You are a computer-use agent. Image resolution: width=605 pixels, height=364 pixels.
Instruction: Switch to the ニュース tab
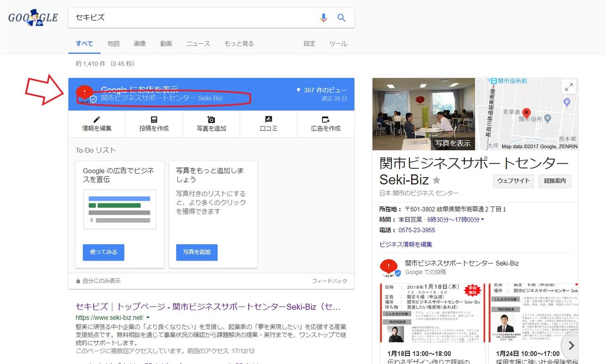(x=198, y=43)
